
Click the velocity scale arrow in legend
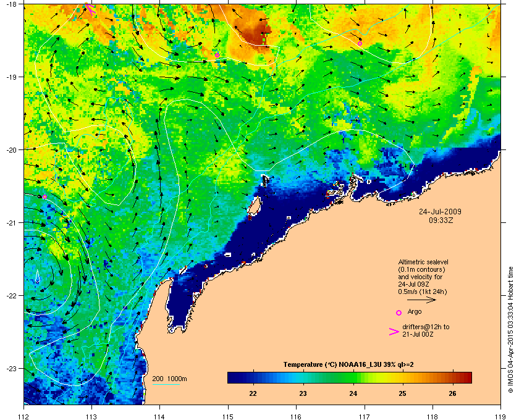[x=421, y=300]
